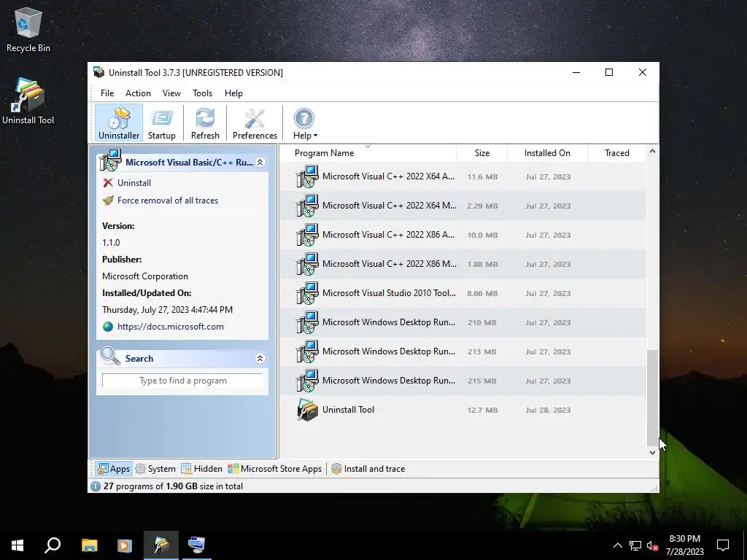Click the Jul 28, 2023 date cell
This screenshot has height=560, width=747.
[548, 410]
